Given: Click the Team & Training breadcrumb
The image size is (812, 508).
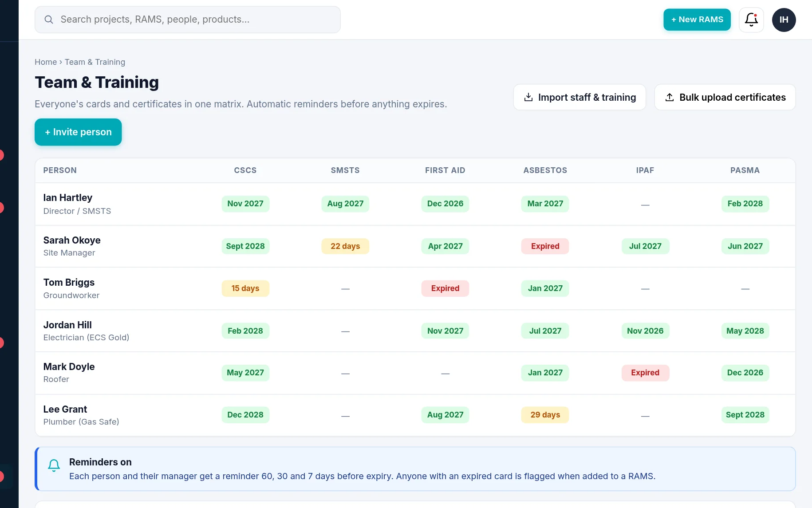Looking at the screenshot, I should click(95, 62).
